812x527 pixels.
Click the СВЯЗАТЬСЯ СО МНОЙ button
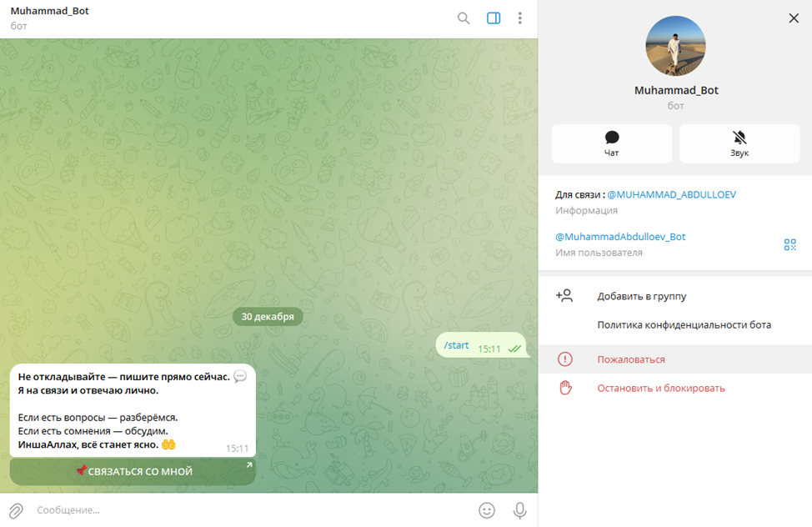(x=133, y=472)
